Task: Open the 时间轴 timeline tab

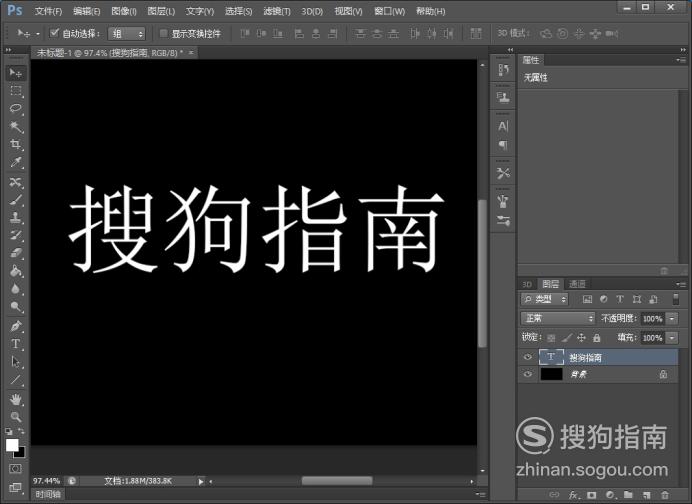Action: tap(48, 494)
